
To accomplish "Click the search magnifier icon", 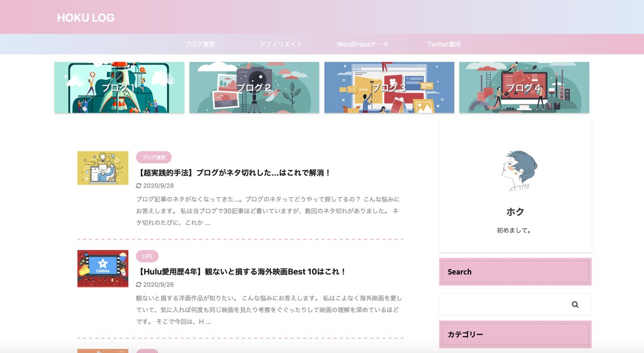I will pyautogui.click(x=575, y=304).
